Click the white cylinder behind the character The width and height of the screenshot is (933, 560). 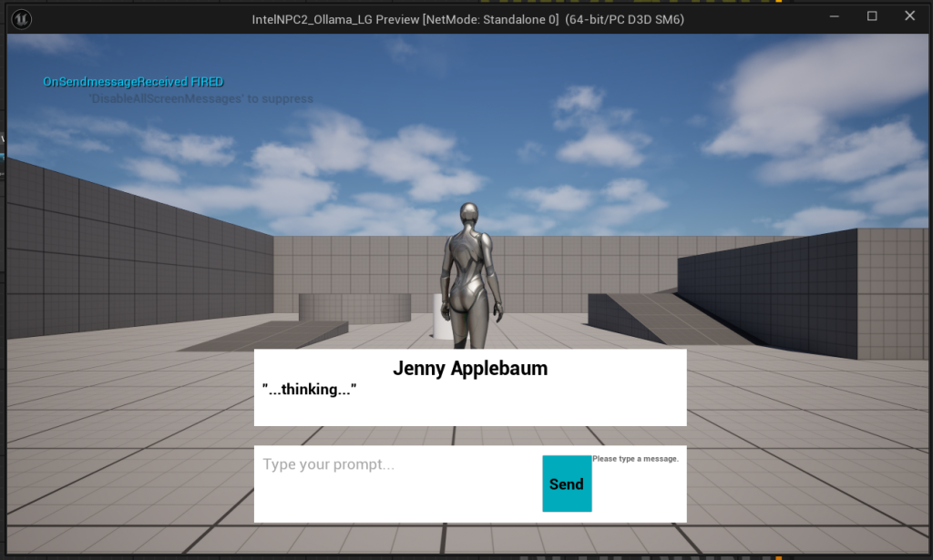point(440,316)
